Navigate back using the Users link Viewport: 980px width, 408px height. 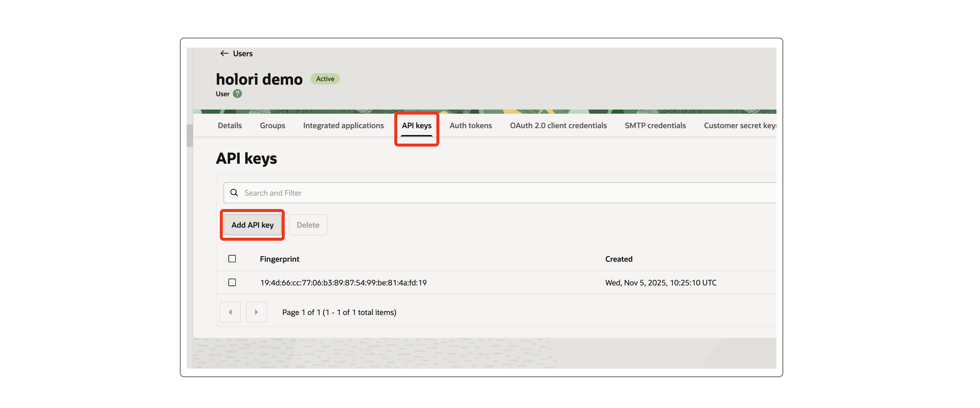tap(243, 53)
